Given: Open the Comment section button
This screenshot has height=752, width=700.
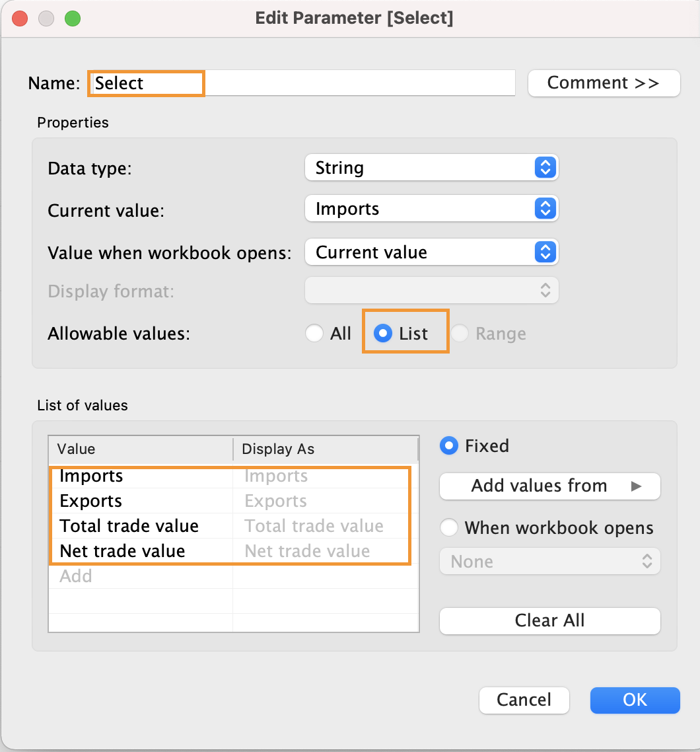Looking at the screenshot, I should [603, 83].
